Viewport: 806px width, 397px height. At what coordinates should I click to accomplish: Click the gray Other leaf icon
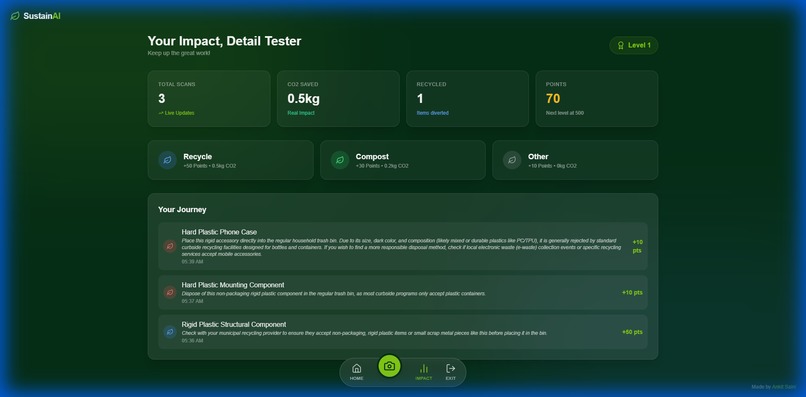(511, 160)
